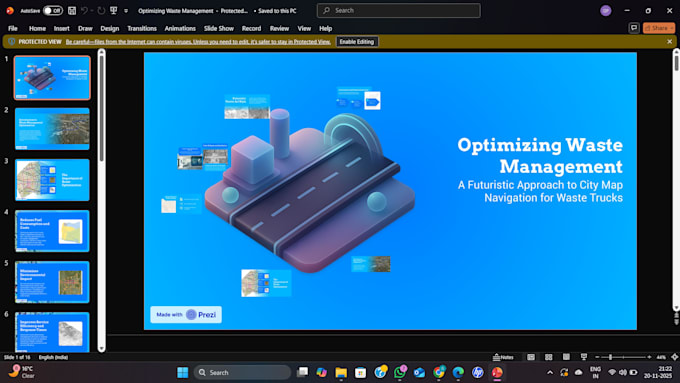The height and width of the screenshot is (383, 680).
Task: Click the subtitle about City Map Navigation
Action: [x=540, y=191]
